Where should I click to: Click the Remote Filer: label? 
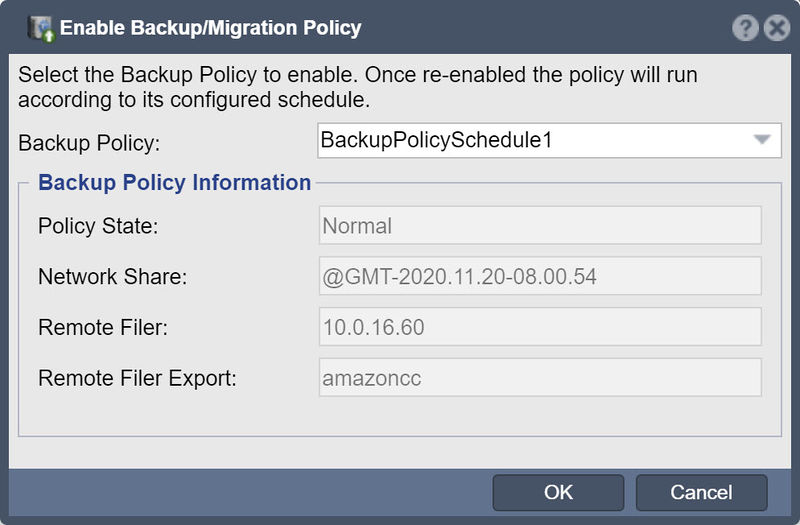[103, 327]
